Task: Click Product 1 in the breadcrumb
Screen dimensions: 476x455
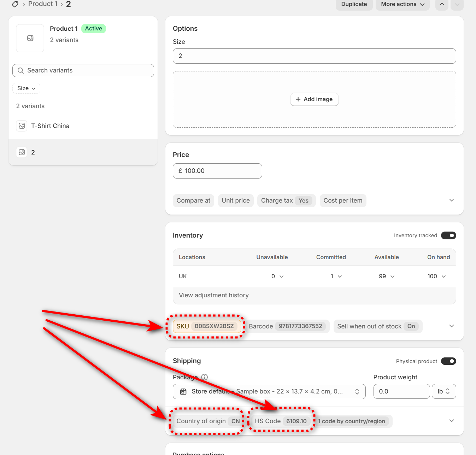Action: (x=43, y=4)
